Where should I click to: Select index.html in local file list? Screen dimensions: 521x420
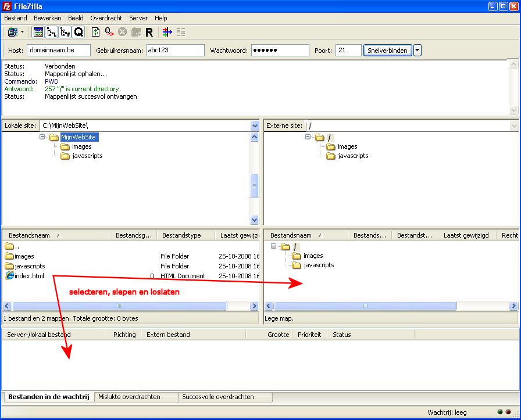29,276
